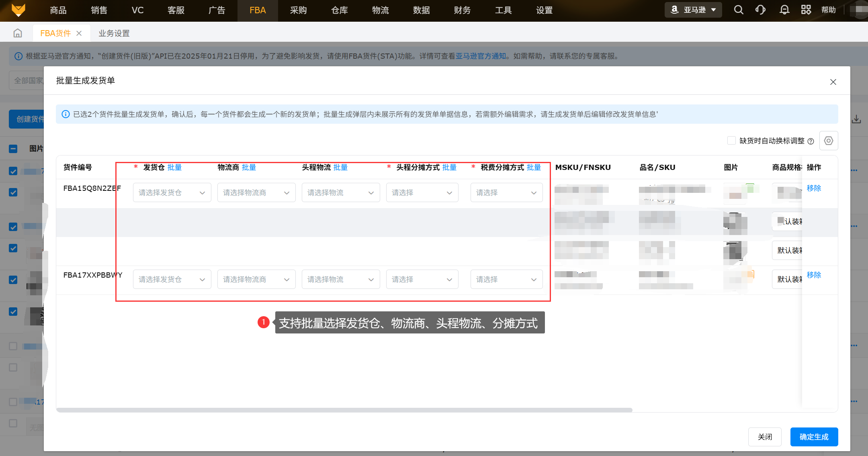The image size is (868, 456).
Task: Click 批量 link next to 发货仓
Action: [x=174, y=168]
